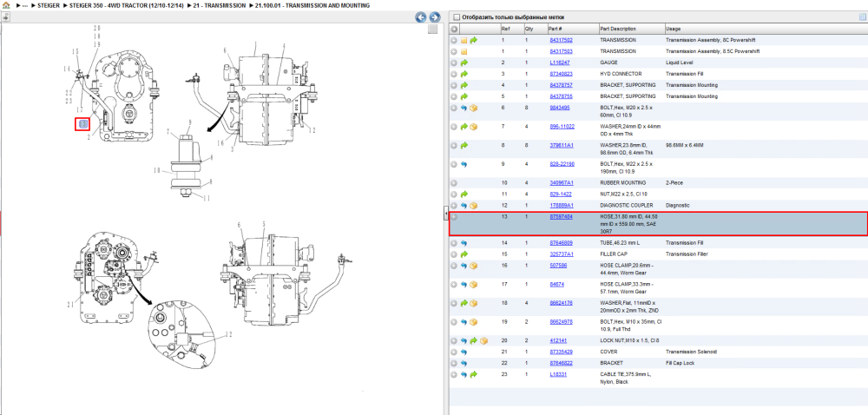
Task: Click the green arrow for washer 86624176
Action: pyautogui.click(x=464, y=303)
